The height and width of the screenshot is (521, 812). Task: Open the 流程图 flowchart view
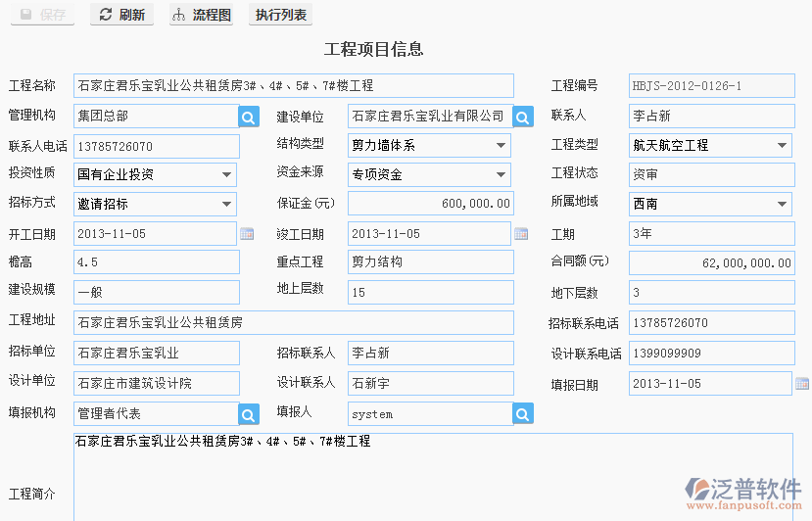point(201,15)
